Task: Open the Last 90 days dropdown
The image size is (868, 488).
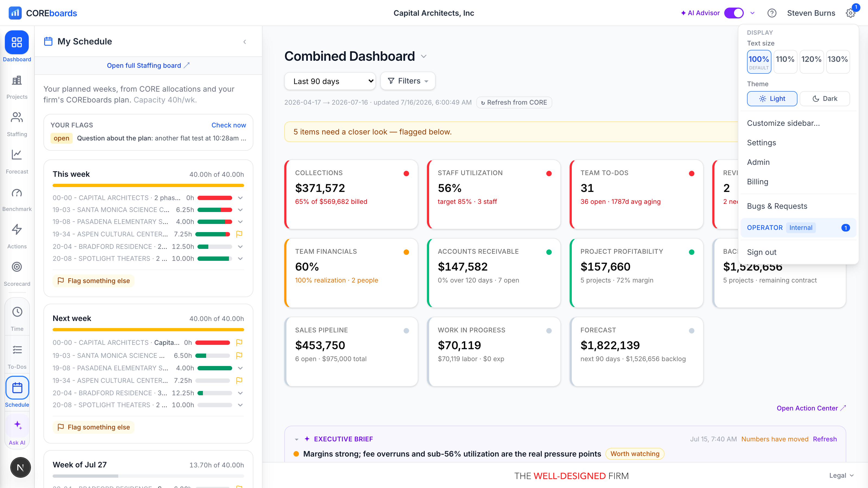Action: pyautogui.click(x=330, y=81)
